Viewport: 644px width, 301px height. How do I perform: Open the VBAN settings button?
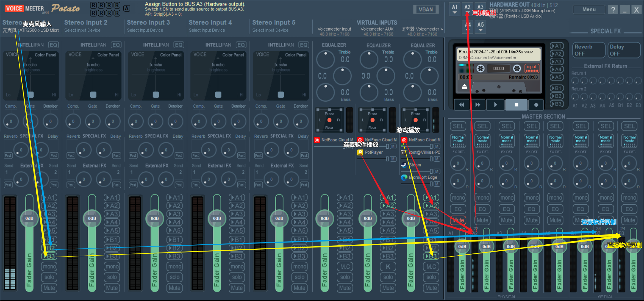pyautogui.click(x=426, y=9)
